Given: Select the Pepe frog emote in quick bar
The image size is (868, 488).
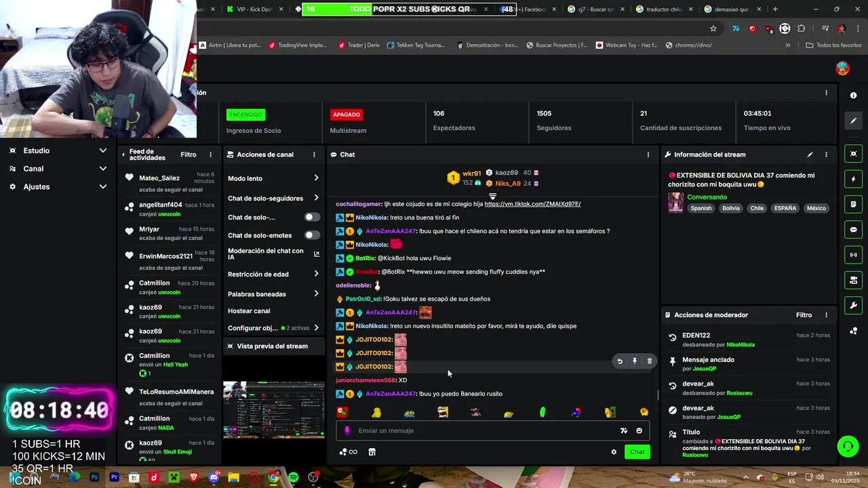Looking at the screenshot, I should click(x=410, y=412).
